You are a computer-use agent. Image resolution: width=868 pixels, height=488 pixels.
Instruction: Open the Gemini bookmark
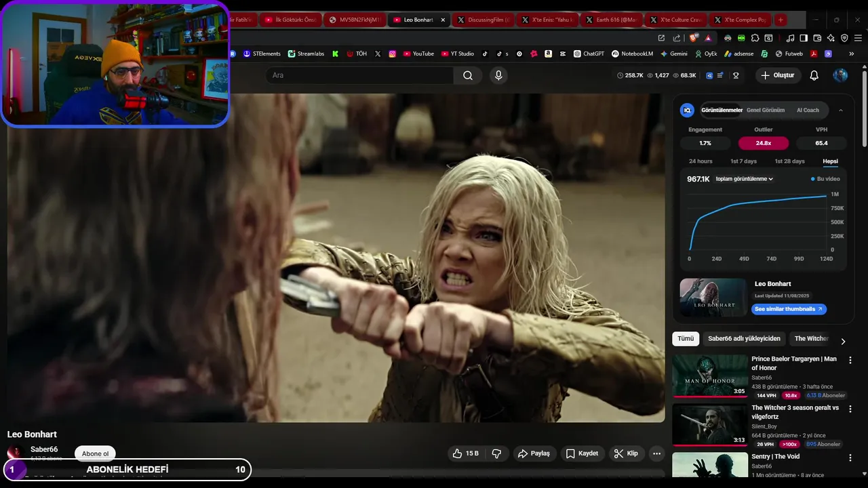tap(675, 54)
